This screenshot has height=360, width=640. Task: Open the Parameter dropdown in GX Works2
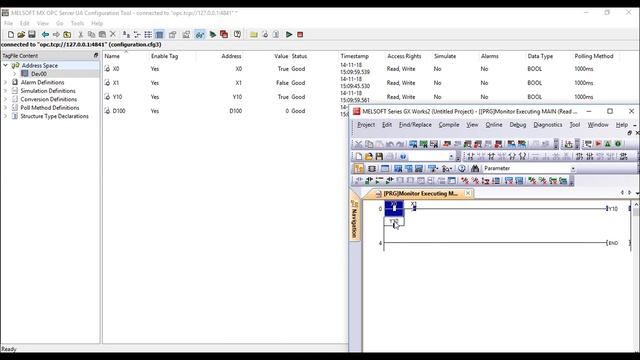coord(573,169)
